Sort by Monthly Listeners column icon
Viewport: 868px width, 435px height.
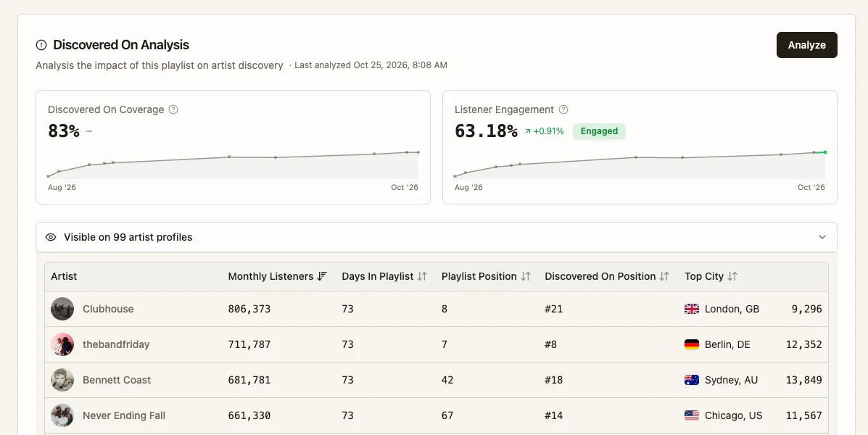[x=322, y=276]
